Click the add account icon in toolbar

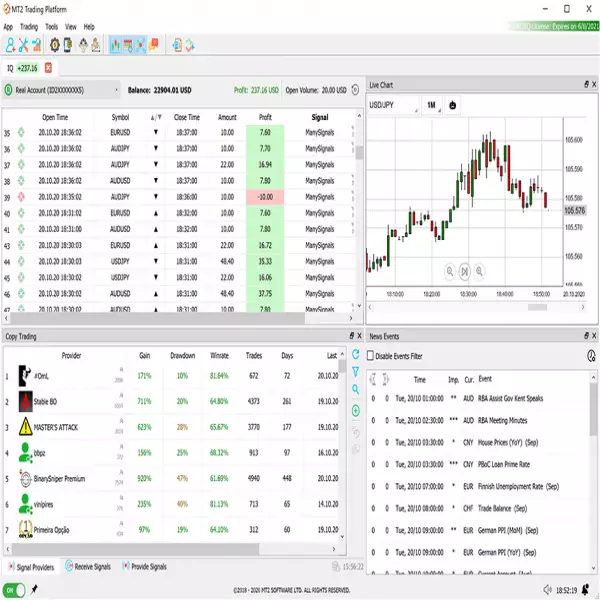click(11, 44)
